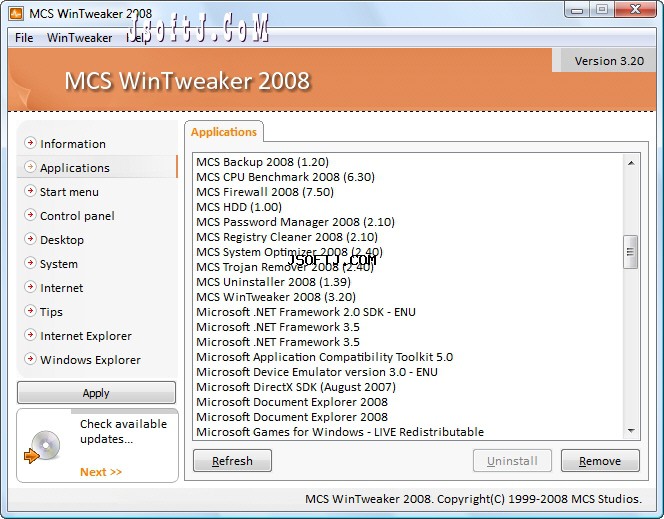Open the Internet Explorer section
664x519 pixels.
[86, 336]
